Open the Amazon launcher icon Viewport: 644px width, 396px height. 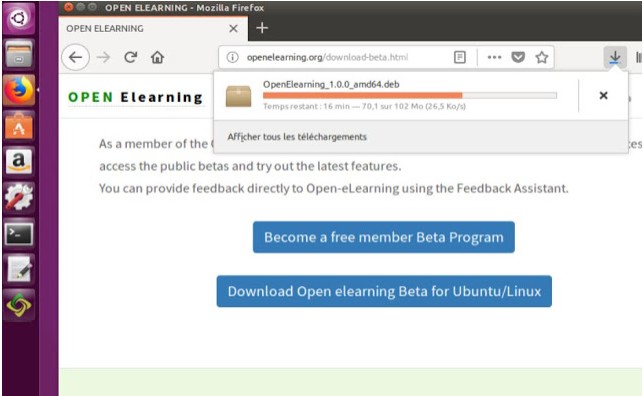click(x=18, y=161)
